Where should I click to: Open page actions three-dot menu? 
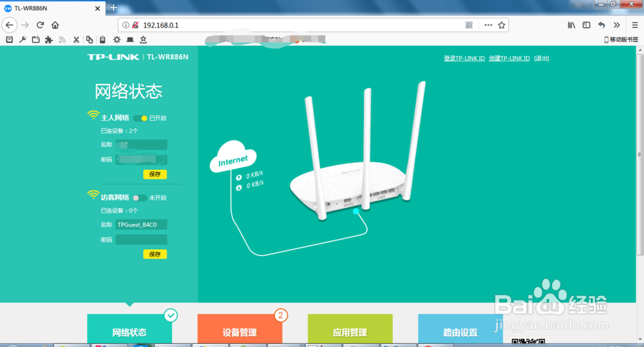[x=488, y=25]
